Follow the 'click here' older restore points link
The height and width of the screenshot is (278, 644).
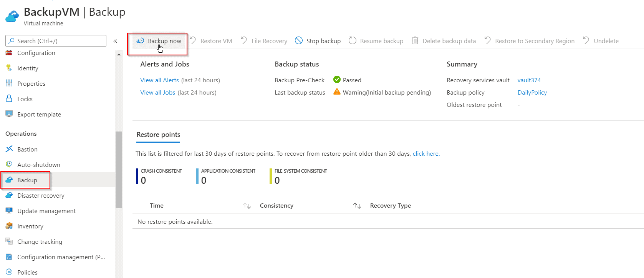pyautogui.click(x=426, y=153)
